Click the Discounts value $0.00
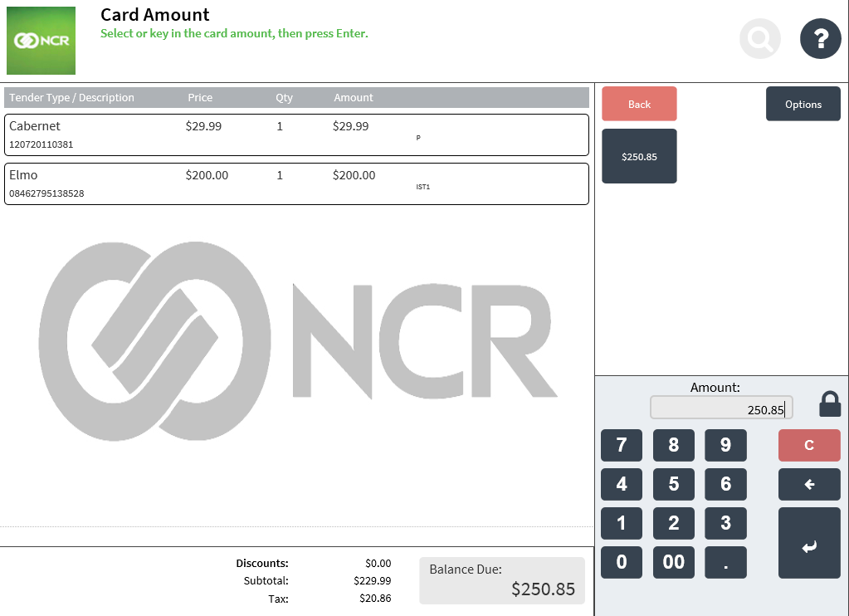The image size is (849, 616). click(378, 563)
